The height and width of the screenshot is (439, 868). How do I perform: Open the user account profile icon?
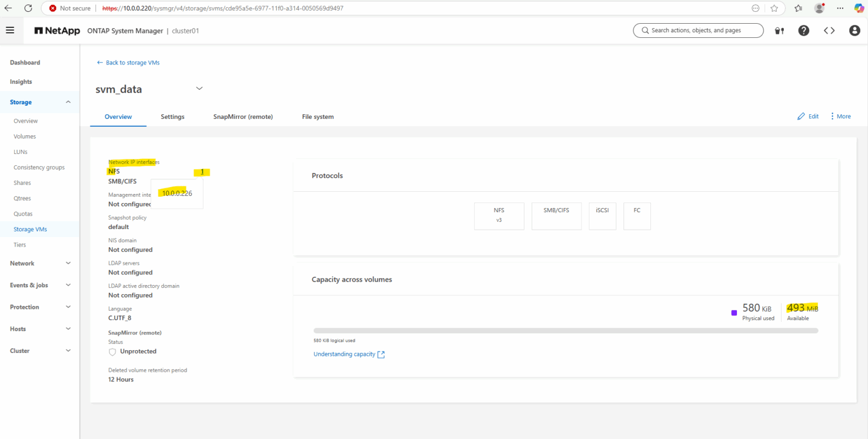click(x=854, y=31)
